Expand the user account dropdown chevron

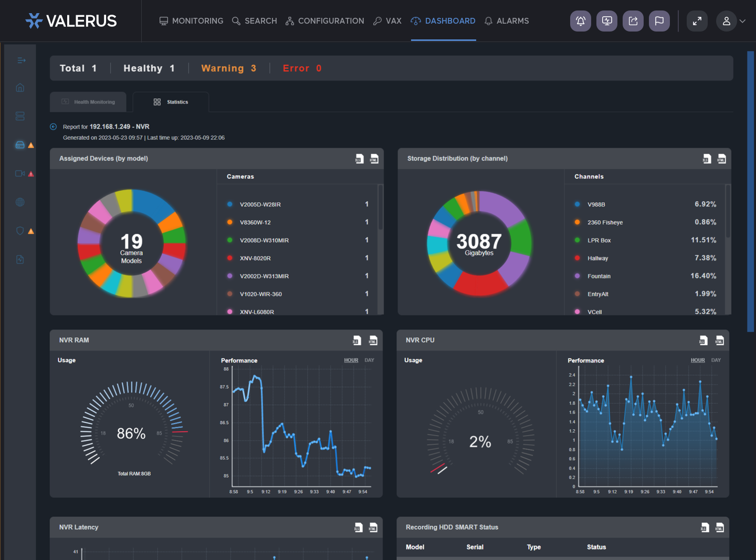[742, 22]
